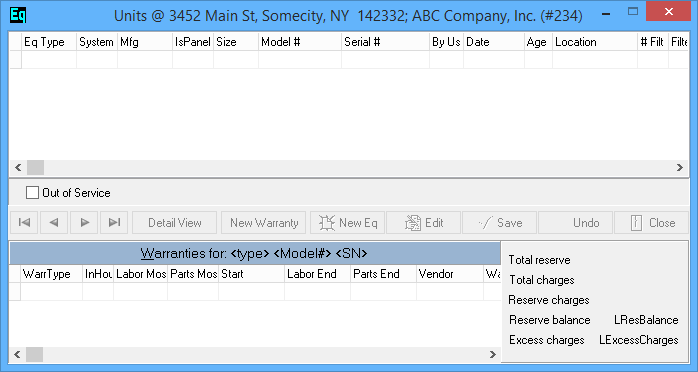Viewport: 698px width, 372px height.
Task: Click the warranties grid horizontal scrollbar thumb
Action: click(x=34, y=355)
